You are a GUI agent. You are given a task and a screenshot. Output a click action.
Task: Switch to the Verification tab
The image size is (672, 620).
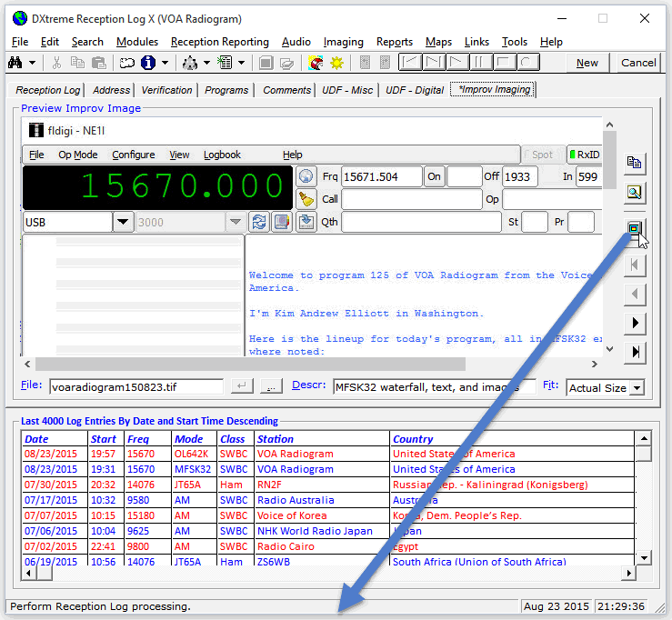pos(166,90)
